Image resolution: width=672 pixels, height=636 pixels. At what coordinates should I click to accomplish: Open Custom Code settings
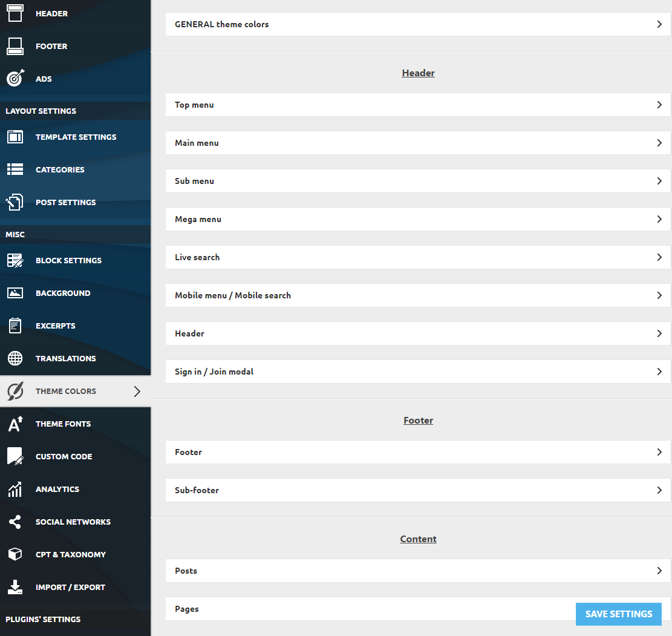coord(76,456)
